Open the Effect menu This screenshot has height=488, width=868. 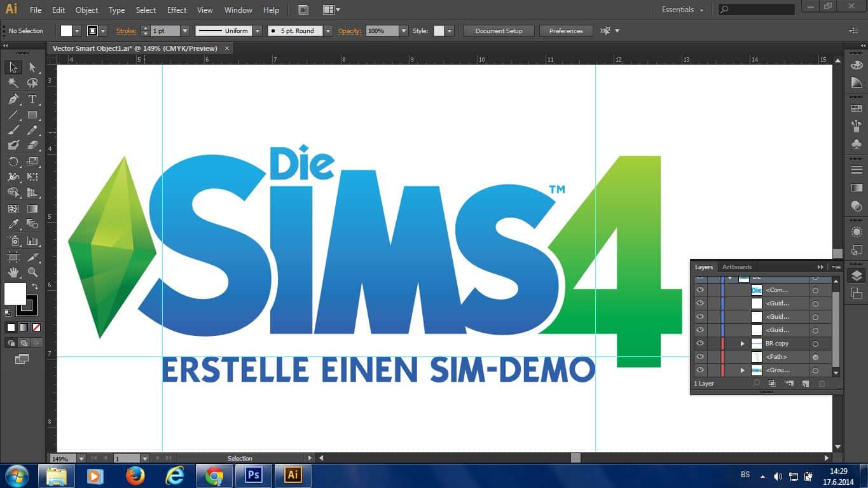[177, 10]
